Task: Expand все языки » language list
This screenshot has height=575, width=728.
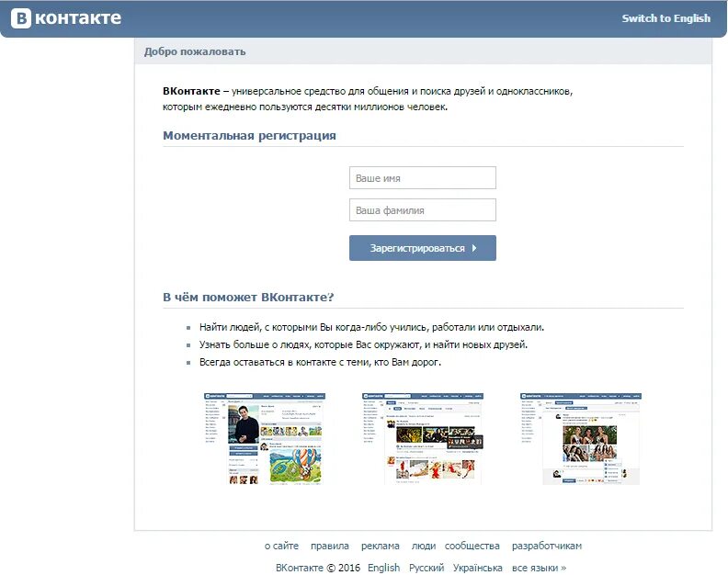Action: (539, 568)
